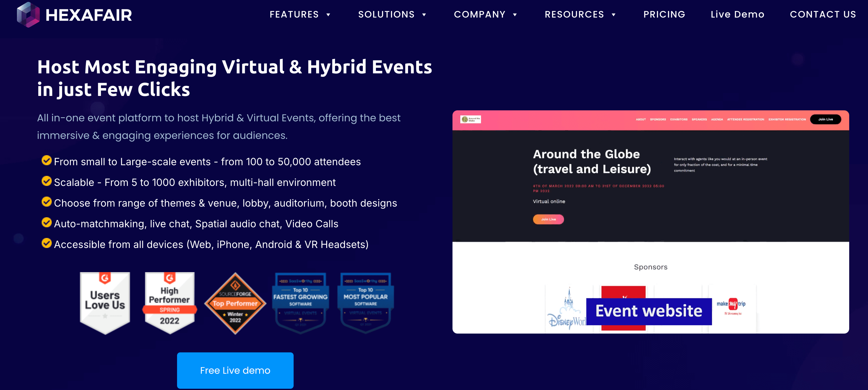
Task: Select AGENDA in the event navigation
Action: pos(717,119)
